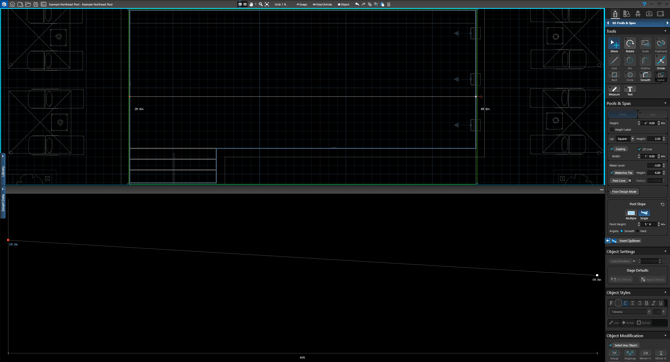Viewport: 670px width, 362px height.
Task: Click the Insert Spillover button
Action: click(629, 241)
